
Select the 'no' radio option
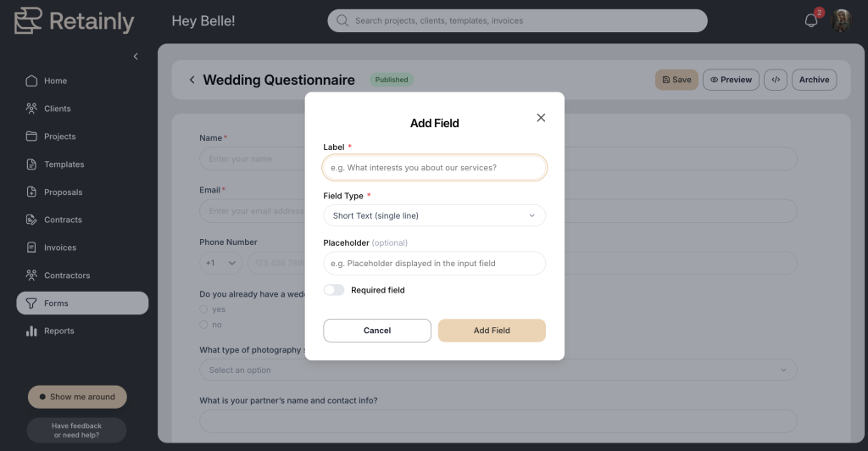203,325
